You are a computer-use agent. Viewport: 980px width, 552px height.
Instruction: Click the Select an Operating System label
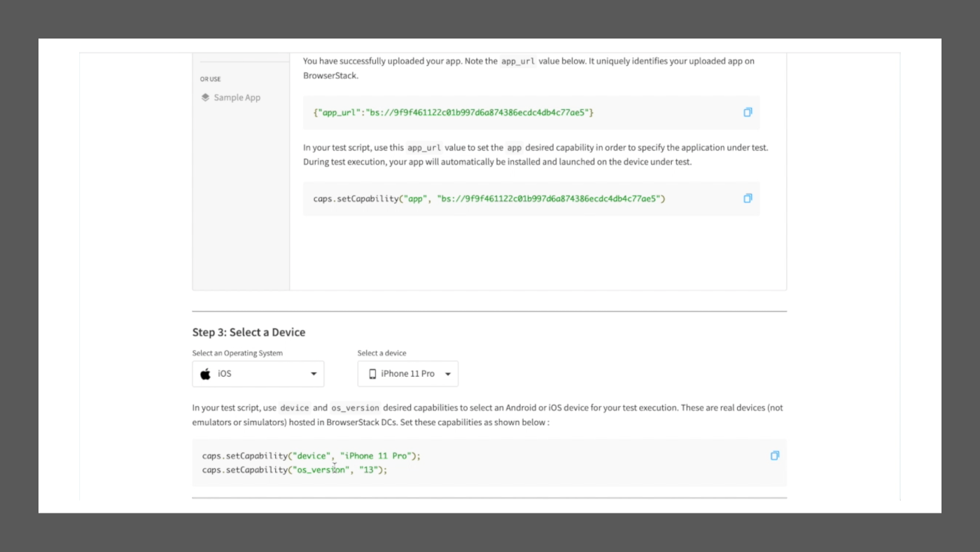(237, 353)
